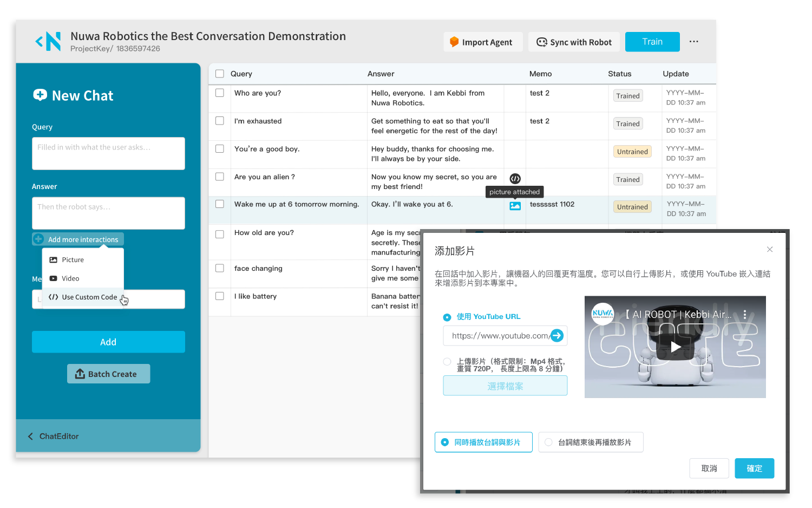Click the 確定 confirm button
This screenshot has height=508, width=812.
755,468
